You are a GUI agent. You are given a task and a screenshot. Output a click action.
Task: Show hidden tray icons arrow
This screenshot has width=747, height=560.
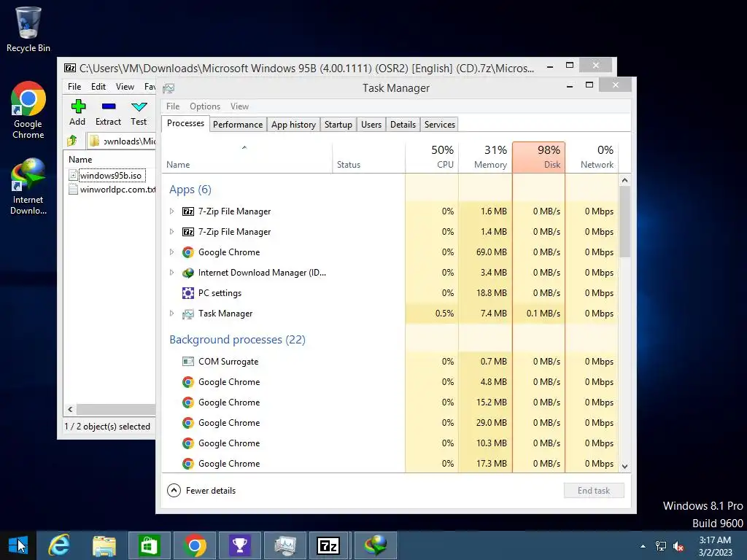pos(643,546)
